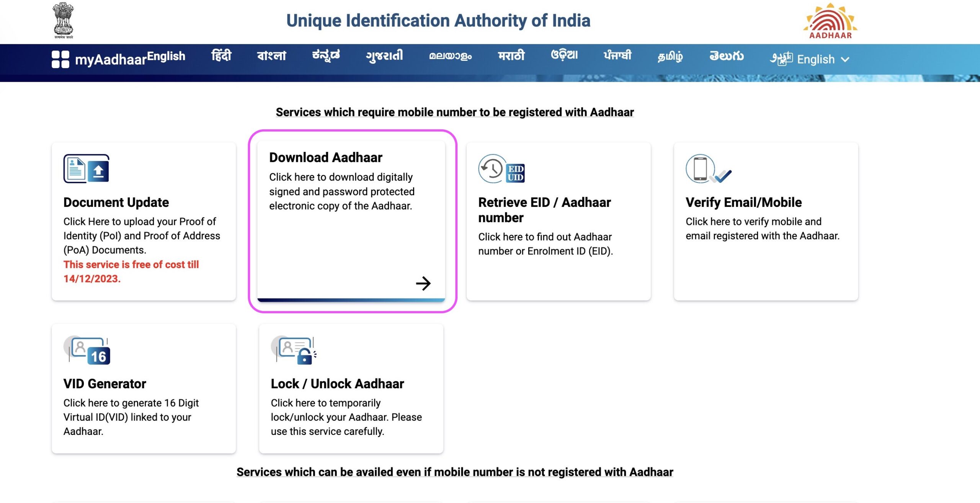Screen dimensions: 980x503
Task: Click 'This service is free of cost till 14/12/2023.' text
Action: point(131,272)
